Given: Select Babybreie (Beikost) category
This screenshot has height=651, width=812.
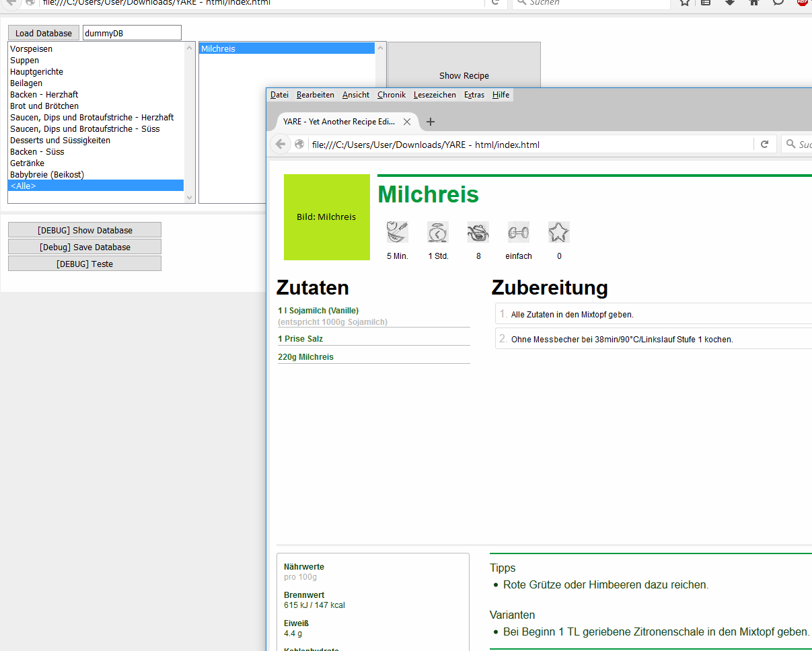Looking at the screenshot, I should pos(96,175).
